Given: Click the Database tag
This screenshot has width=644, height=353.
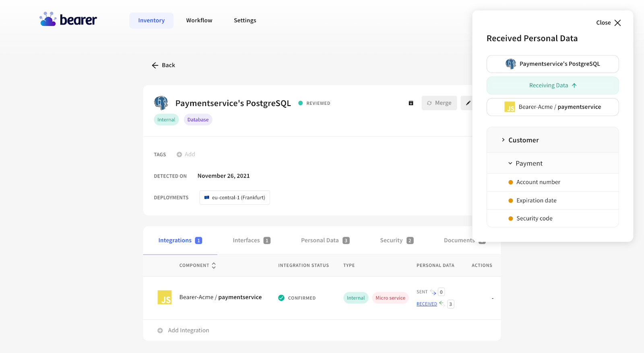Looking at the screenshot, I should coord(198,120).
